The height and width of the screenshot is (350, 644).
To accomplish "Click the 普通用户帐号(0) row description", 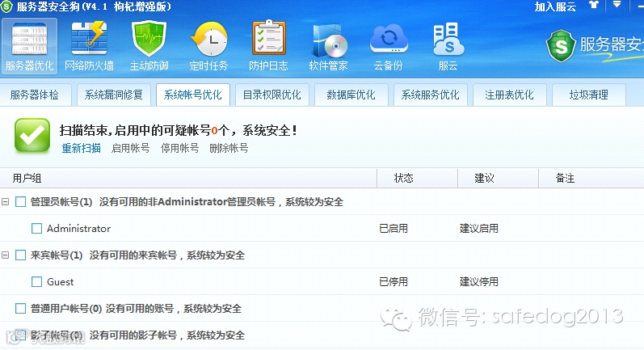I will pyautogui.click(x=173, y=309).
